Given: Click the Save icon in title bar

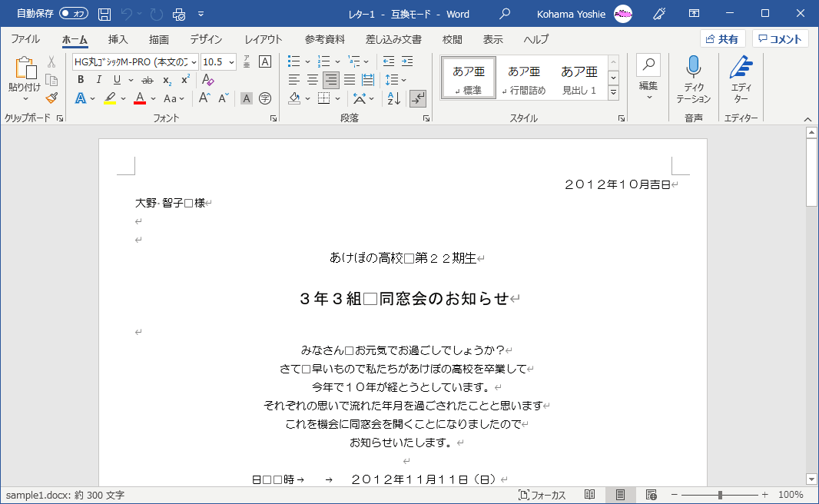Looking at the screenshot, I should (x=104, y=14).
